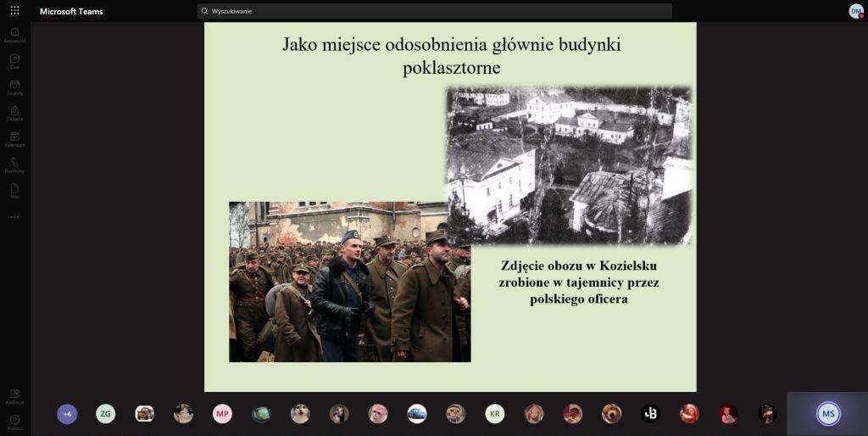The image size is (868, 436).
Task: Click the Pomoc help icon
Action: point(14,421)
